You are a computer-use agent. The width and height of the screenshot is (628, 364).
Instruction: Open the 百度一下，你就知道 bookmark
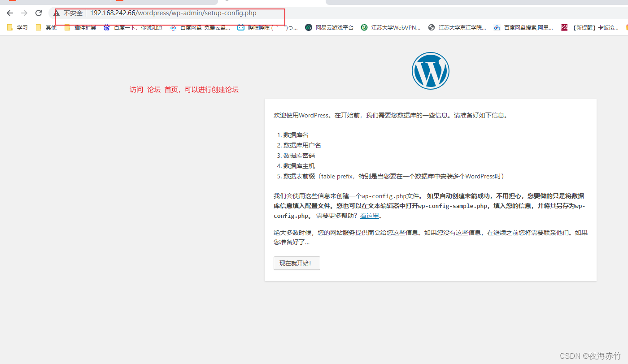133,27
